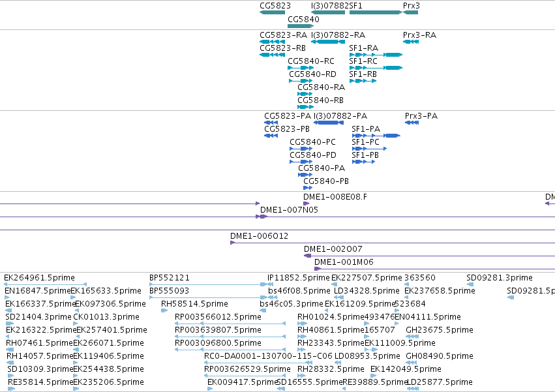The image size is (555, 392).
Task: Select Prx3-PA protein label
Action: click(x=421, y=116)
